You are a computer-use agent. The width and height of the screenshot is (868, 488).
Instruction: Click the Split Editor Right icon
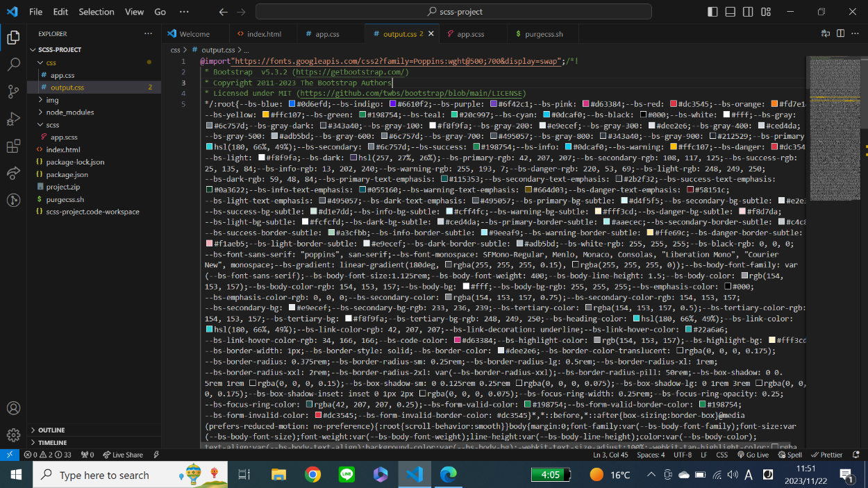coord(840,33)
